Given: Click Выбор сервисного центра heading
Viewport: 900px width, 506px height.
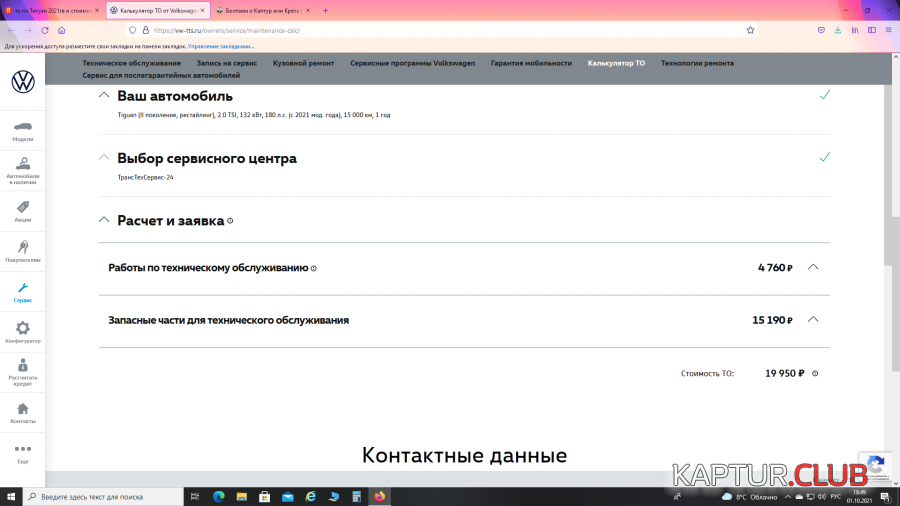Looking at the screenshot, I should (x=207, y=158).
